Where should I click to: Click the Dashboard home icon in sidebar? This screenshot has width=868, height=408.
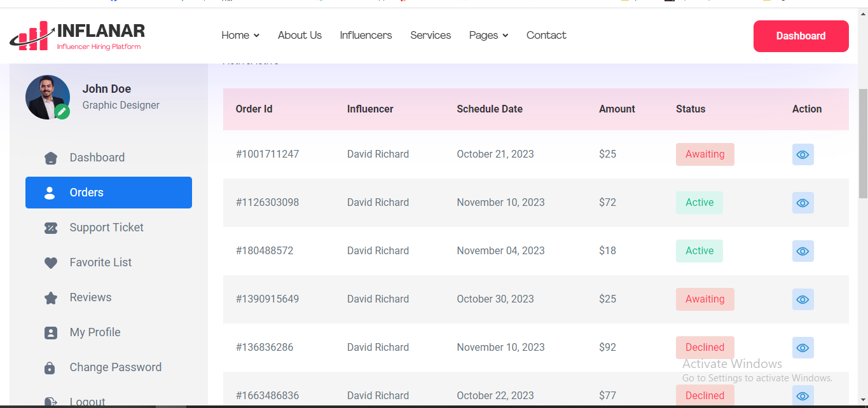[x=51, y=158]
